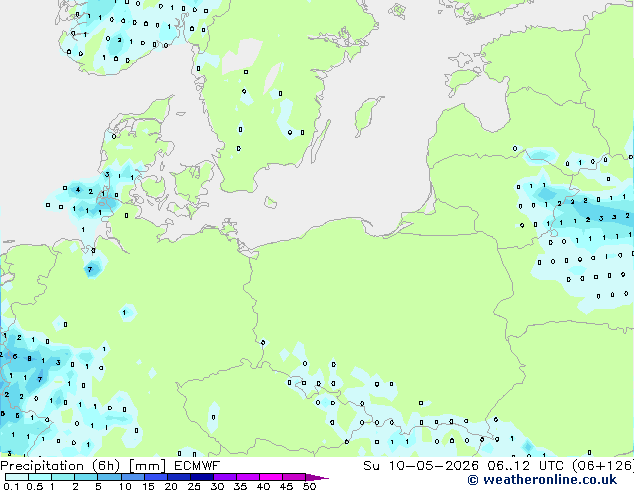
Task: Click the "0.1" legend scale label
Action: coord(11,486)
